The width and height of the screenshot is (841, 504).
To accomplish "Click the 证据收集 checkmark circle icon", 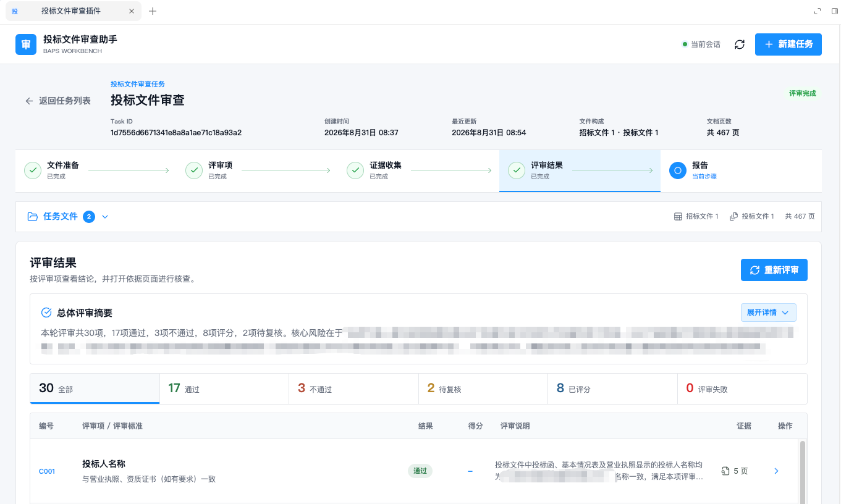I will [355, 170].
